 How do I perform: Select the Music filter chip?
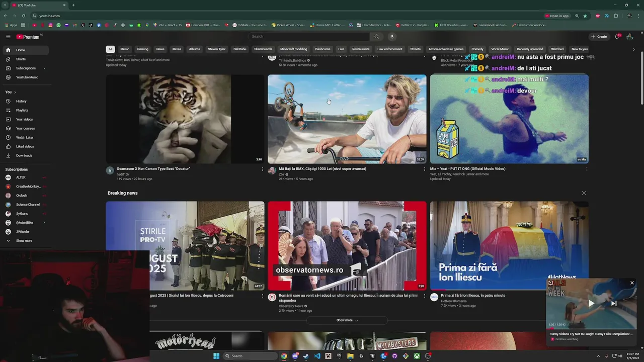coord(125,49)
